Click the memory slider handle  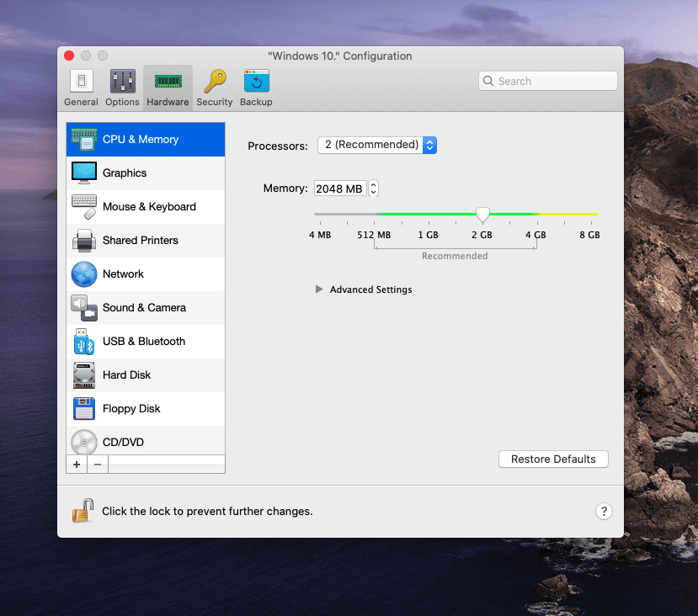click(482, 215)
